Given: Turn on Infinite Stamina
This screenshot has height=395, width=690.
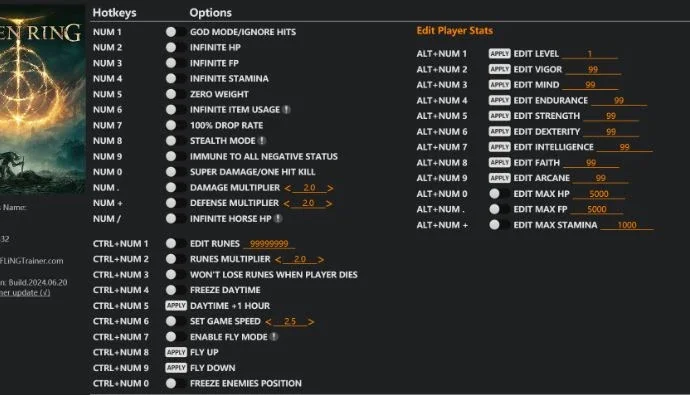Looking at the screenshot, I should coord(176,78).
